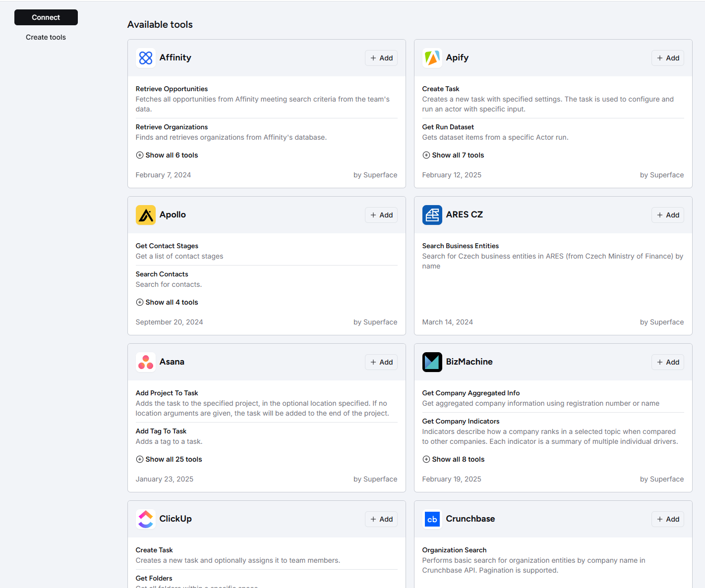Click the Affinity logo icon

[x=145, y=58]
